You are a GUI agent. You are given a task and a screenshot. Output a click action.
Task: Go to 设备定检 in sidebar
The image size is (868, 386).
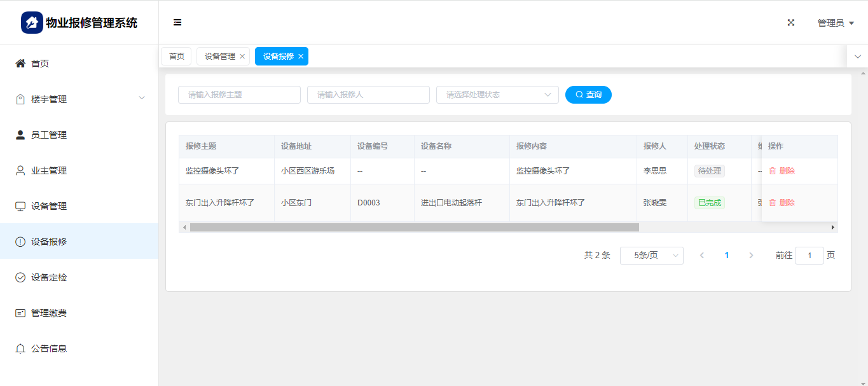pos(48,277)
